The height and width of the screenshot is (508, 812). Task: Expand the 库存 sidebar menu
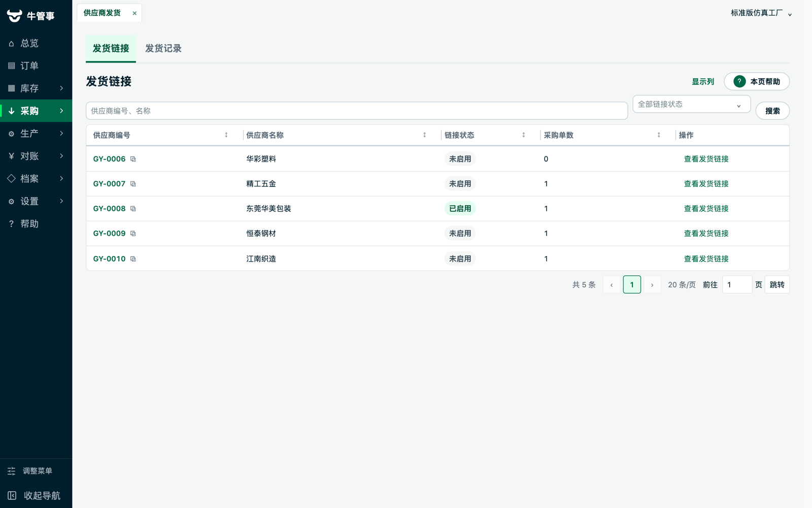tap(36, 88)
